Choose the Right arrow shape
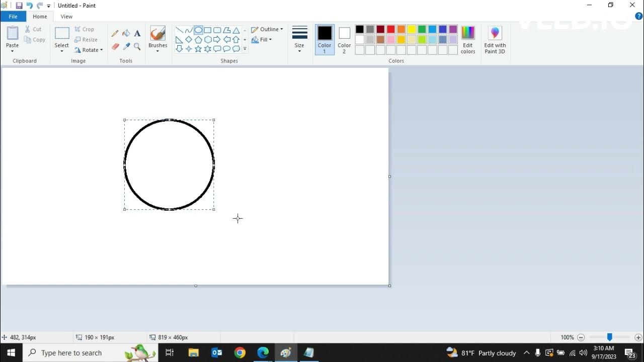 (217, 40)
